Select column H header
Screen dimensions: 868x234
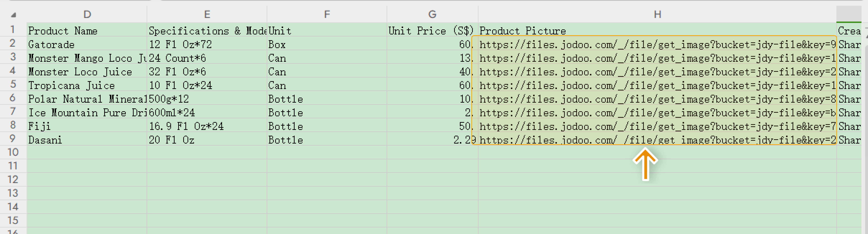657,14
